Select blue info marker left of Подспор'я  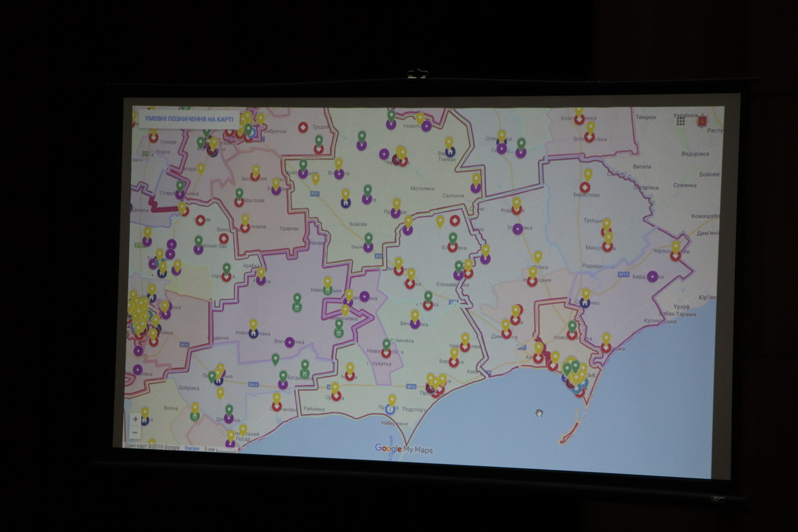click(390, 409)
